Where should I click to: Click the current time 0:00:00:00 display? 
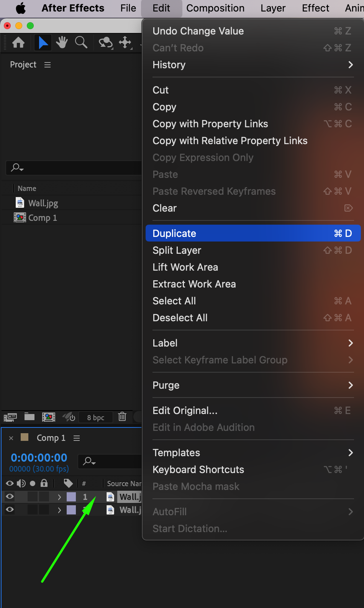tap(39, 457)
